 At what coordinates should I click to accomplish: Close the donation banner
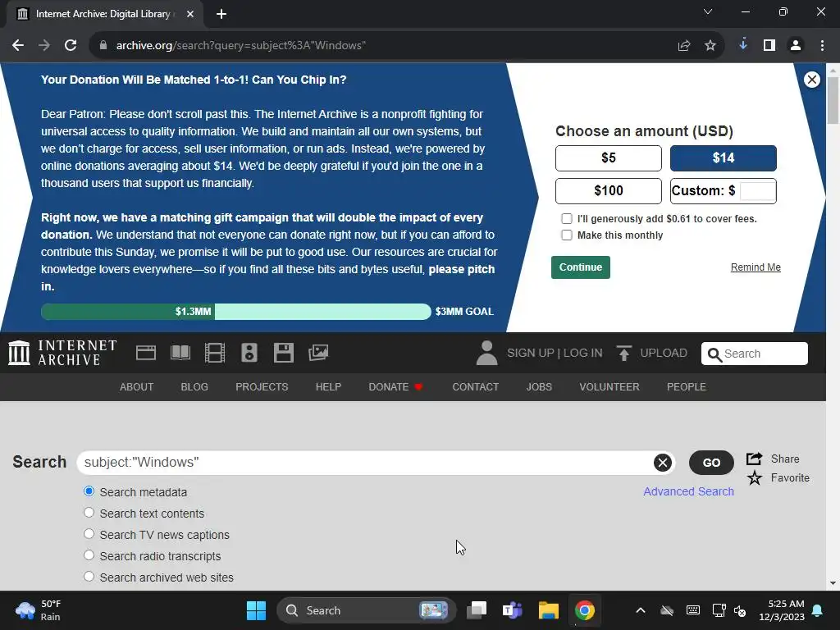pos(811,80)
